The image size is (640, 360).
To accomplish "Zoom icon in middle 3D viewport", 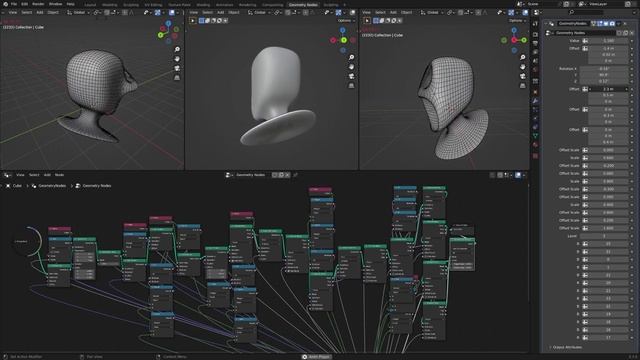I will (x=351, y=58).
